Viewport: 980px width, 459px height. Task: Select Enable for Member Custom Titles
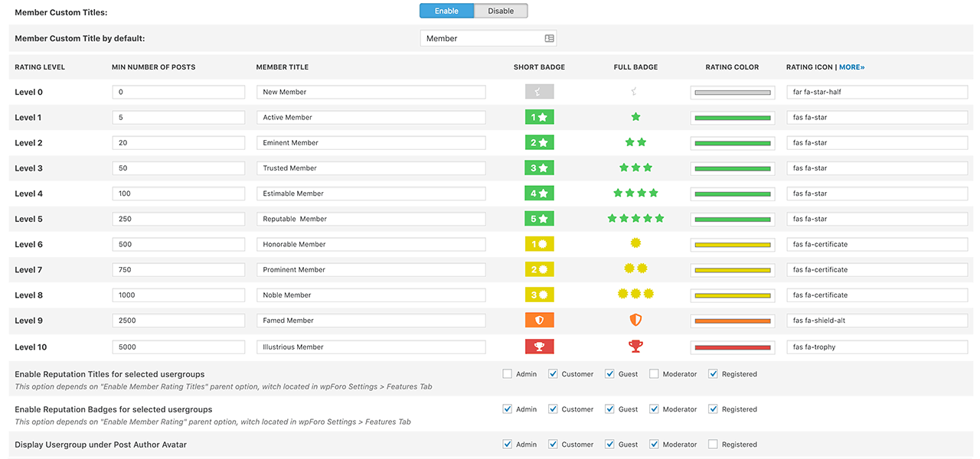point(447,11)
